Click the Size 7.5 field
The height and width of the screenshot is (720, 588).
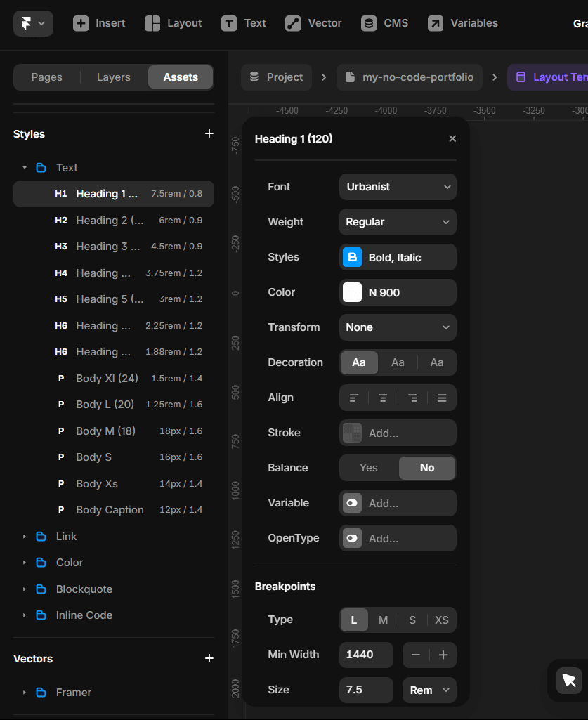366,690
